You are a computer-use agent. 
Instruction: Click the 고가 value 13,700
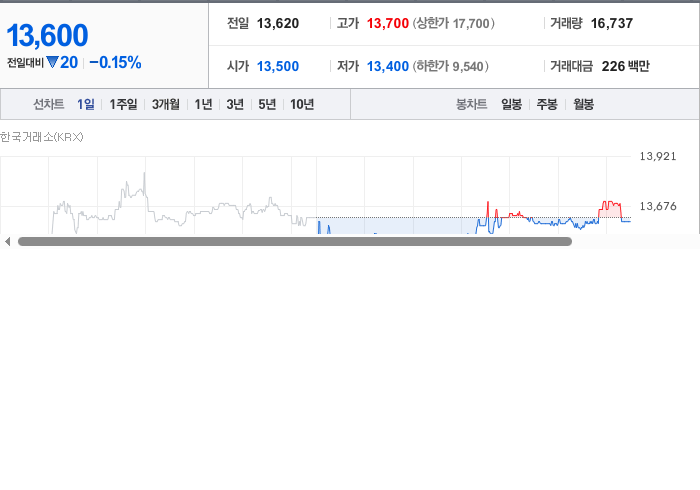point(388,23)
